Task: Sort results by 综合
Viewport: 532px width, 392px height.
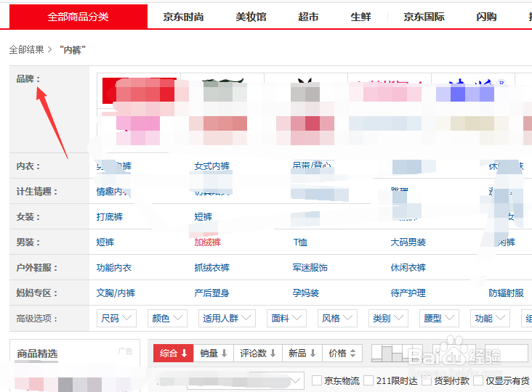Action: coord(174,354)
